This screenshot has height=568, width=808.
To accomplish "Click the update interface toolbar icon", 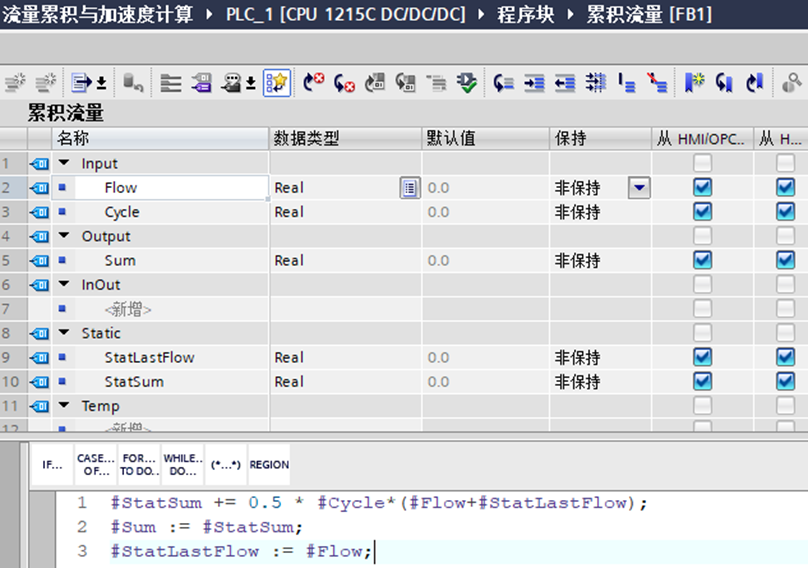I will tap(81, 82).
